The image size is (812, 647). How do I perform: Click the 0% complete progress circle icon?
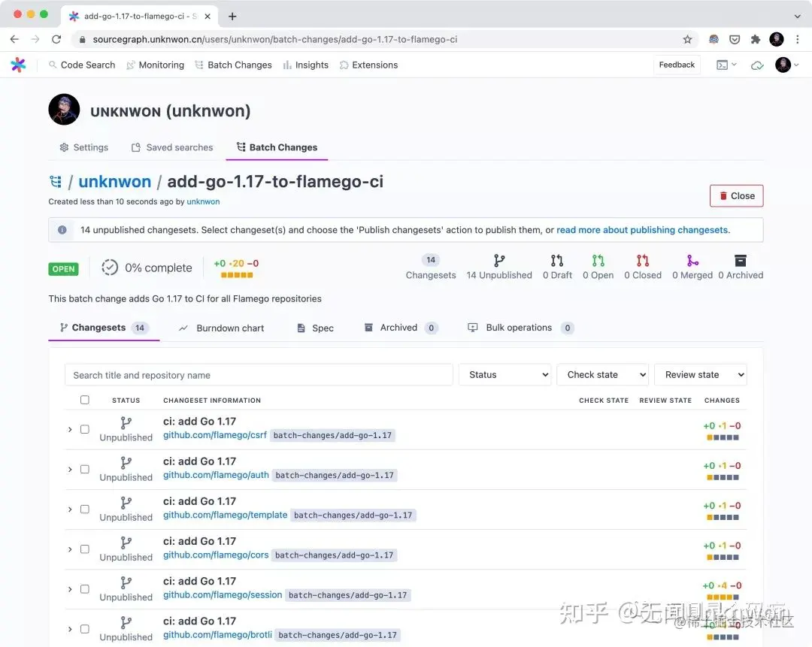[x=110, y=268]
